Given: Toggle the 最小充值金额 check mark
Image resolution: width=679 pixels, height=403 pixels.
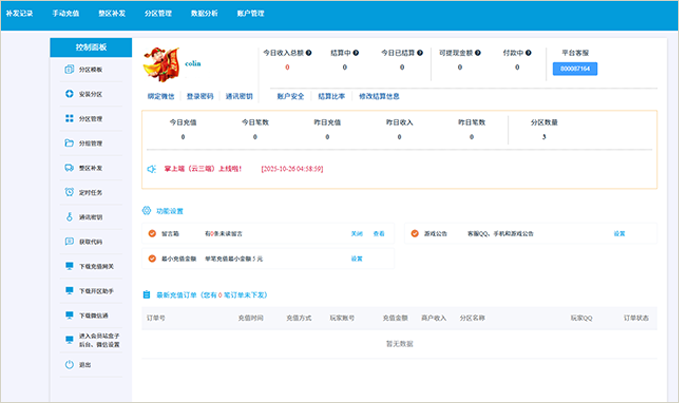Looking at the screenshot, I should click(151, 258).
